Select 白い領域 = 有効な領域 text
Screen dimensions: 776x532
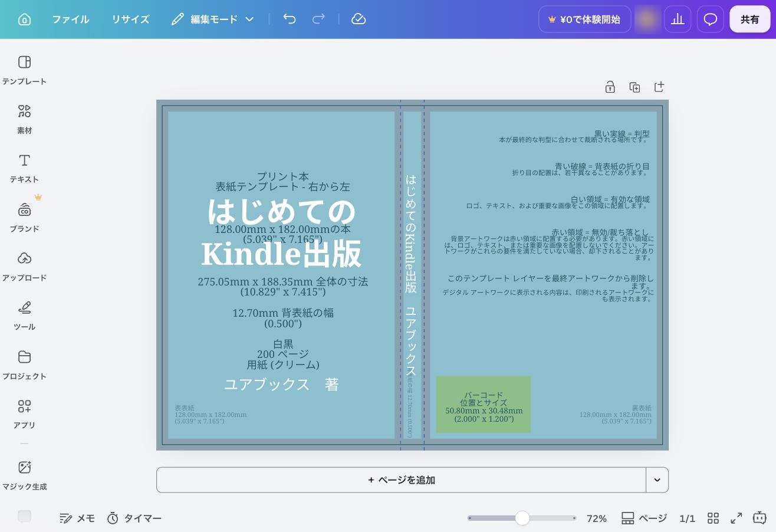(610, 199)
